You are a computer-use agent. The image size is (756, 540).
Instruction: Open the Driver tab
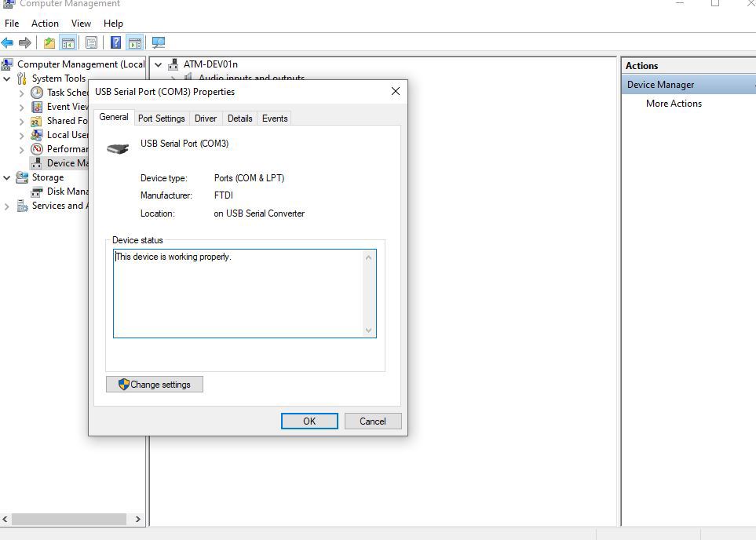(x=205, y=118)
